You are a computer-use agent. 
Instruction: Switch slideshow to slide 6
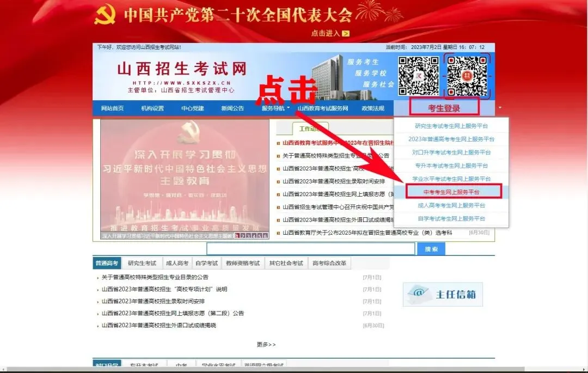coord(265,236)
